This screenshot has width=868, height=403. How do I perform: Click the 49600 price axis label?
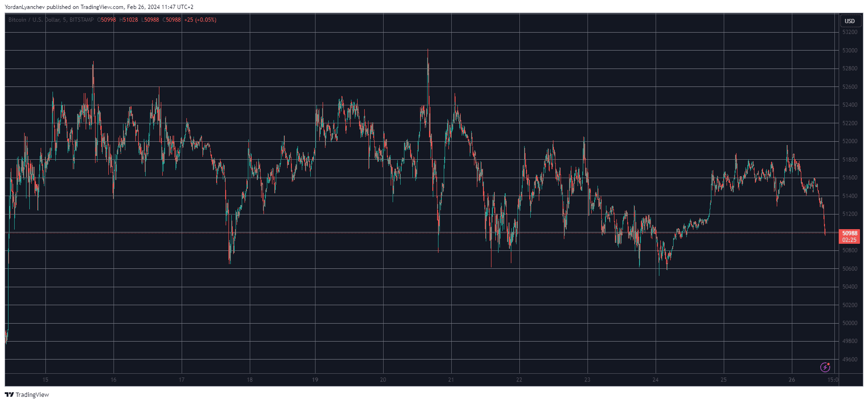click(850, 360)
